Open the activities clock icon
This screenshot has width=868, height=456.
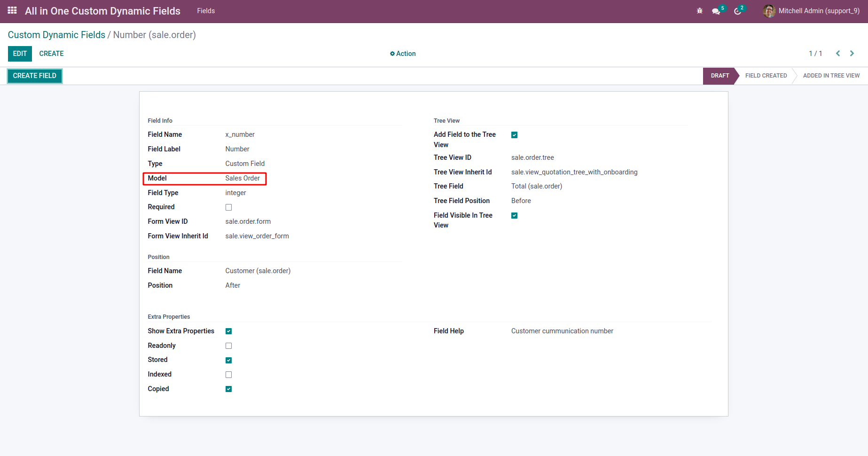coord(737,11)
